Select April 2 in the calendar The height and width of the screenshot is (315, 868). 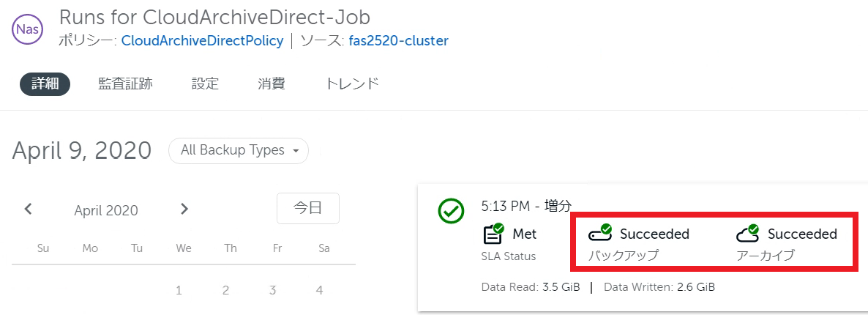pos(226,290)
